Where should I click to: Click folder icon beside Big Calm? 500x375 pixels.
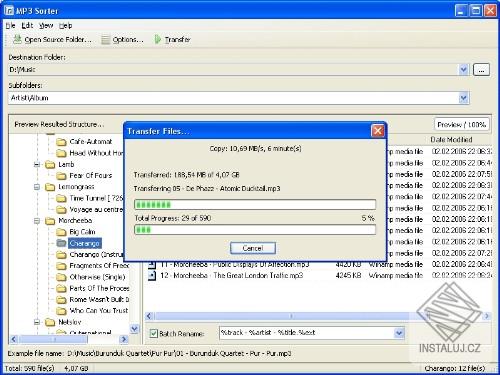coord(61,232)
